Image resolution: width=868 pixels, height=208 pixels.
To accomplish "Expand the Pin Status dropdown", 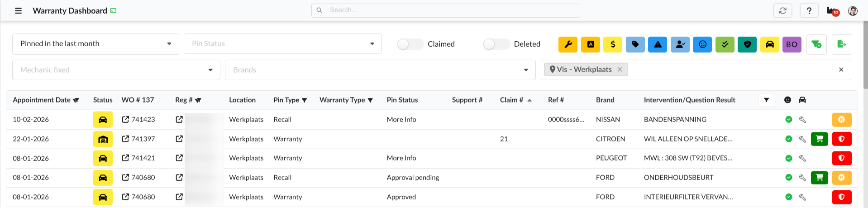I will [282, 44].
